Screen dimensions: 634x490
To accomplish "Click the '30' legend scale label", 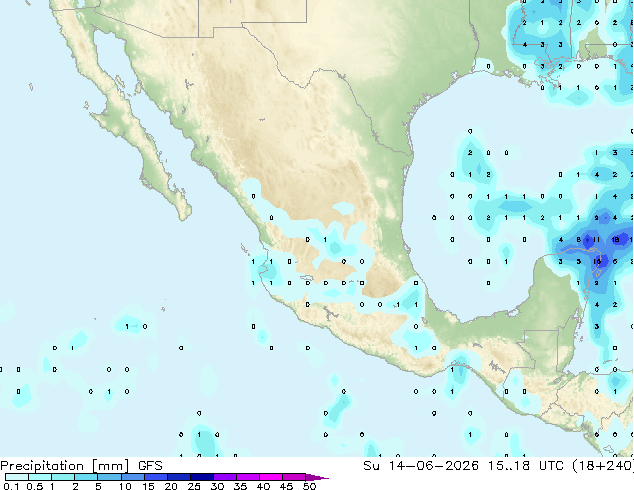I will (217, 486).
